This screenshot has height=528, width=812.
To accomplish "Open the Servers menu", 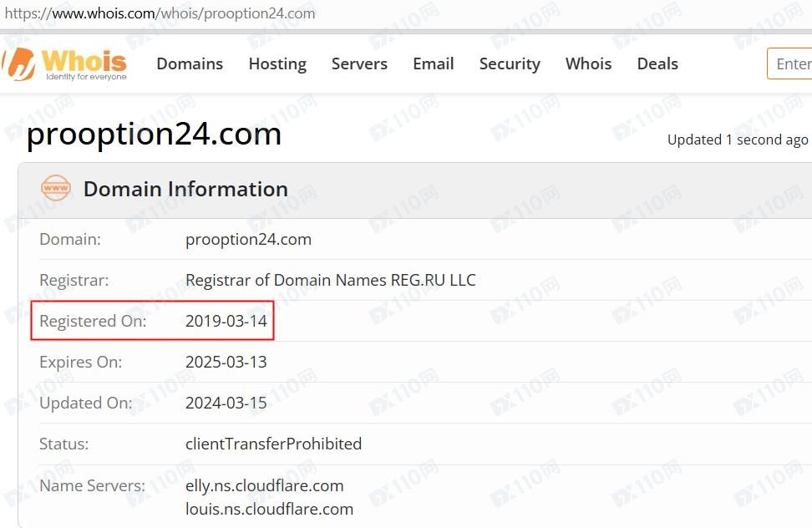I will 359,64.
